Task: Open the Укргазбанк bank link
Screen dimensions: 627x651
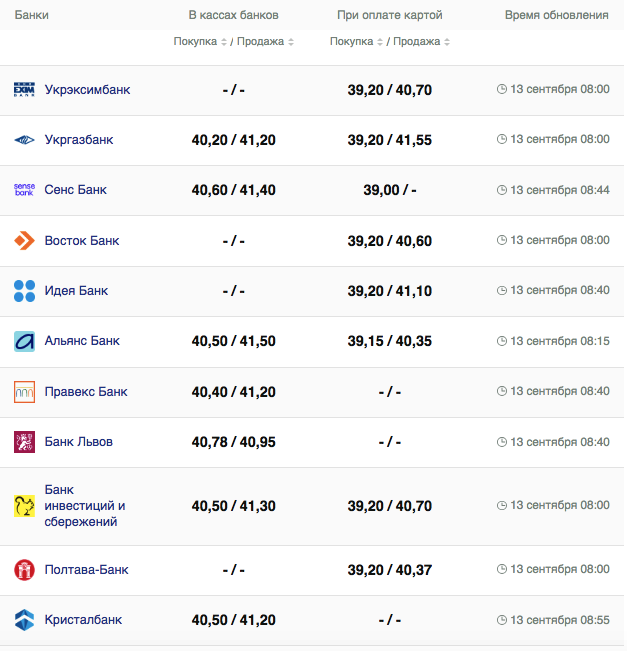Action: tap(79, 140)
